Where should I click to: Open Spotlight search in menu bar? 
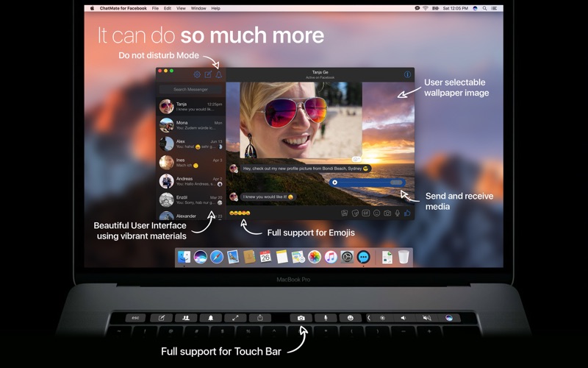[x=485, y=8]
